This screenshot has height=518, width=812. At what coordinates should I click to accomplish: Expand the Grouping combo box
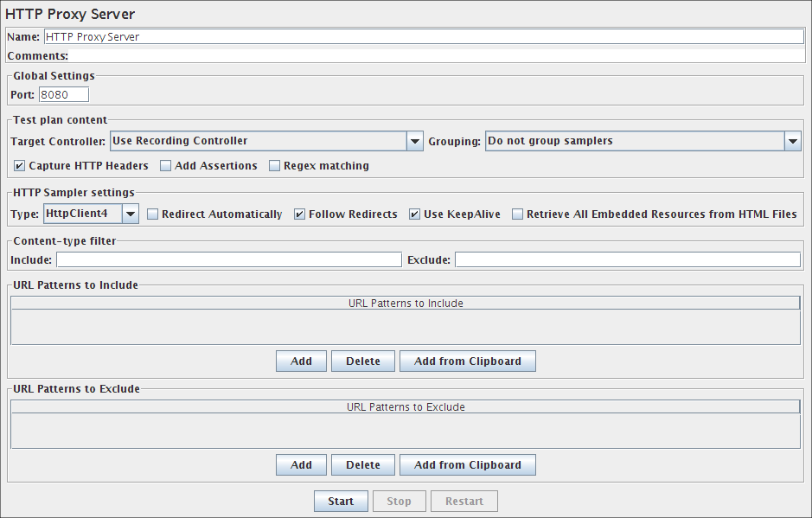pyautogui.click(x=792, y=141)
